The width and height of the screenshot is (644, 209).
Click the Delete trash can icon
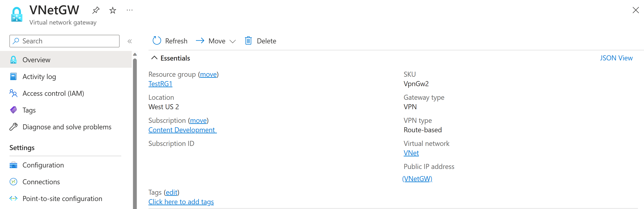pos(248,41)
